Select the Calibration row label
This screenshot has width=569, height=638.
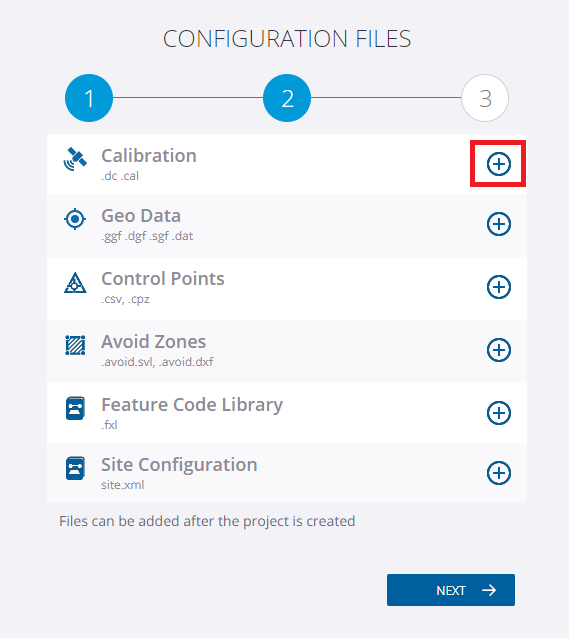(x=149, y=155)
